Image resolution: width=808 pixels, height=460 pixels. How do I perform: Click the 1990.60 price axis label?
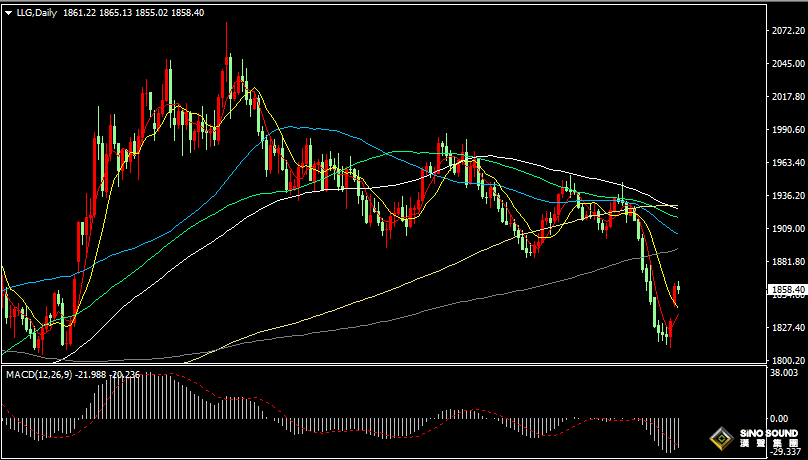[788, 130]
